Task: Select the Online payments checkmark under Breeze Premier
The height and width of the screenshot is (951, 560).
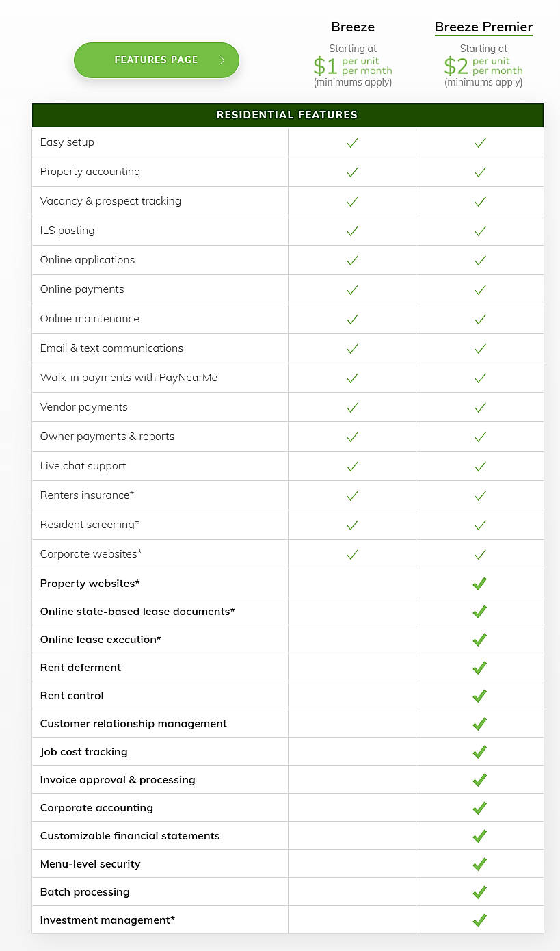Action: click(x=479, y=289)
